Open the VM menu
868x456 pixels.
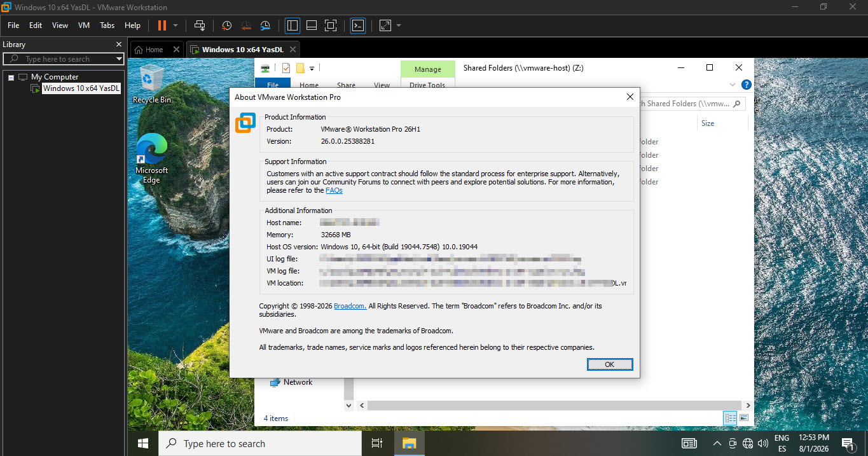84,25
